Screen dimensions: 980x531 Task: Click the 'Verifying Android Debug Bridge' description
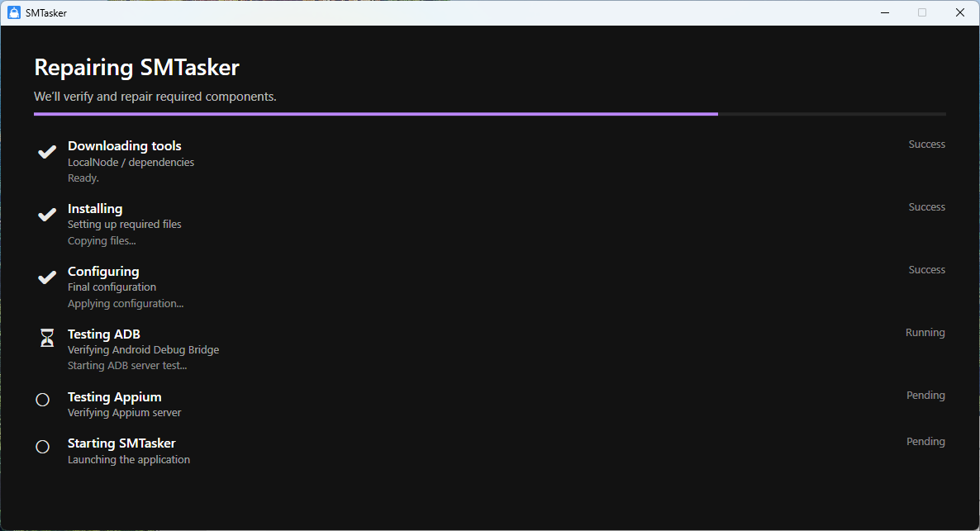point(143,350)
